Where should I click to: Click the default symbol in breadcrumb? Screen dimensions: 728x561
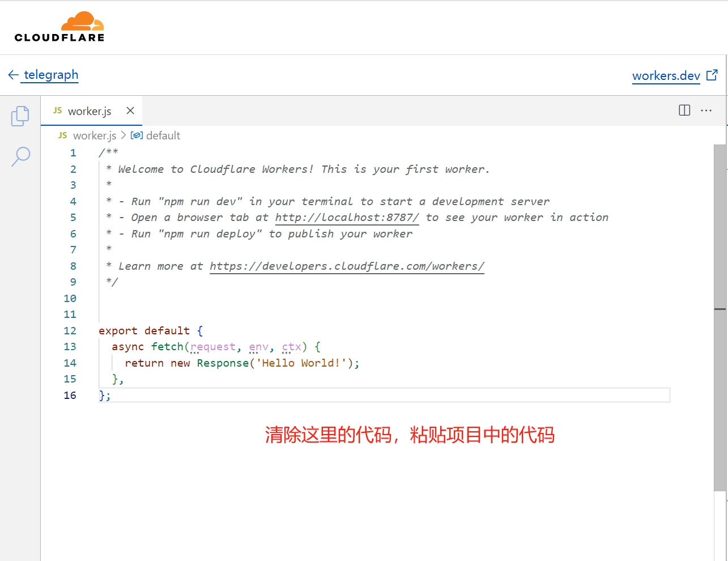point(163,135)
